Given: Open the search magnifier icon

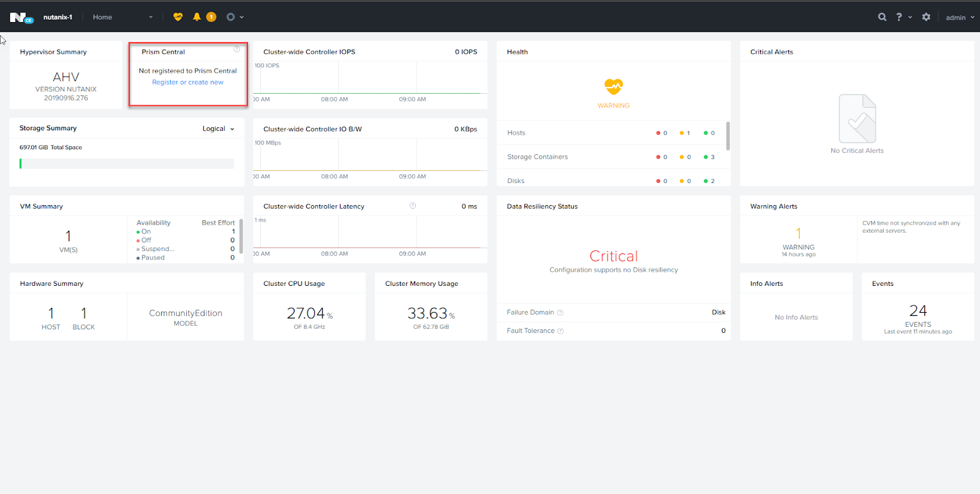Looking at the screenshot, I should pyautogui.click(x=882, y=17).
